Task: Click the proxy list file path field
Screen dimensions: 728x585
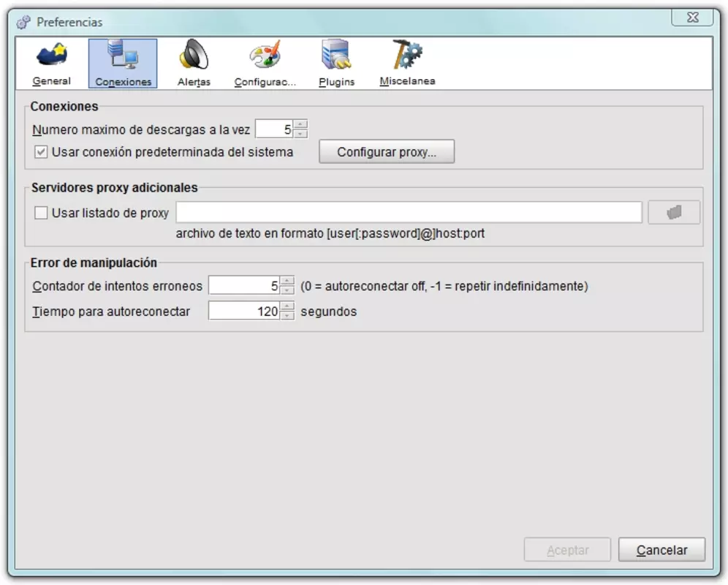Action: tap(409, 213)
